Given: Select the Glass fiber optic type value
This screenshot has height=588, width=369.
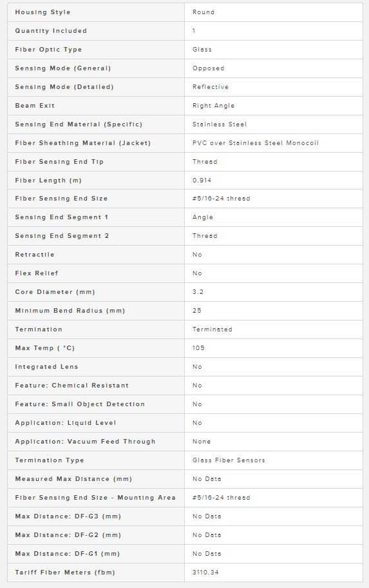Looking at the screenshot, I should (202, 50).
